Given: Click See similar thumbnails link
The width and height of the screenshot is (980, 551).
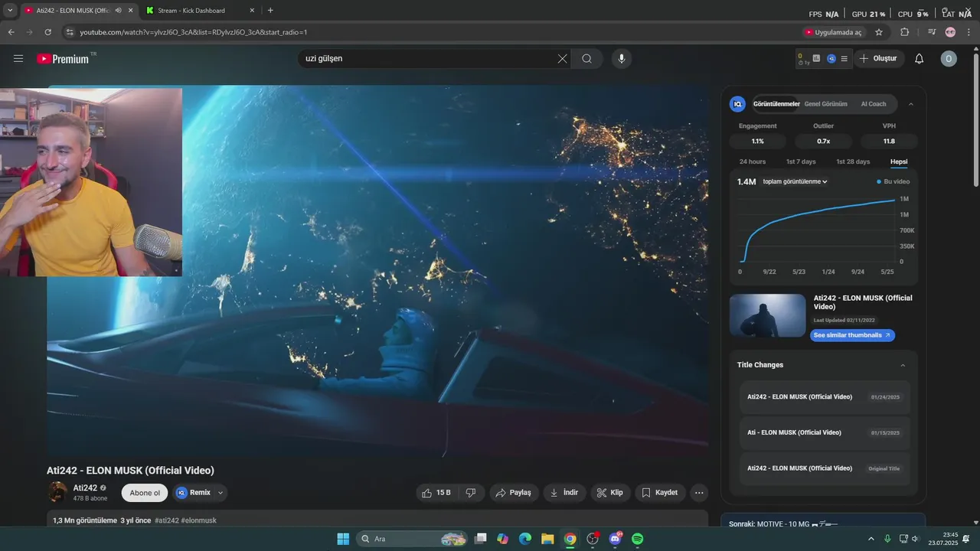Looking at the screenshot, I should (x=852, y=335).
